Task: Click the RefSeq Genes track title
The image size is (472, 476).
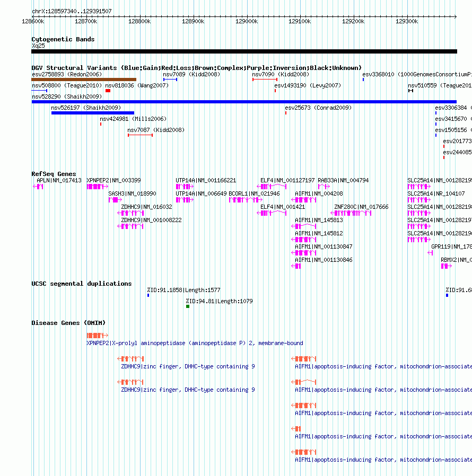Action: [x=54, y=174]
